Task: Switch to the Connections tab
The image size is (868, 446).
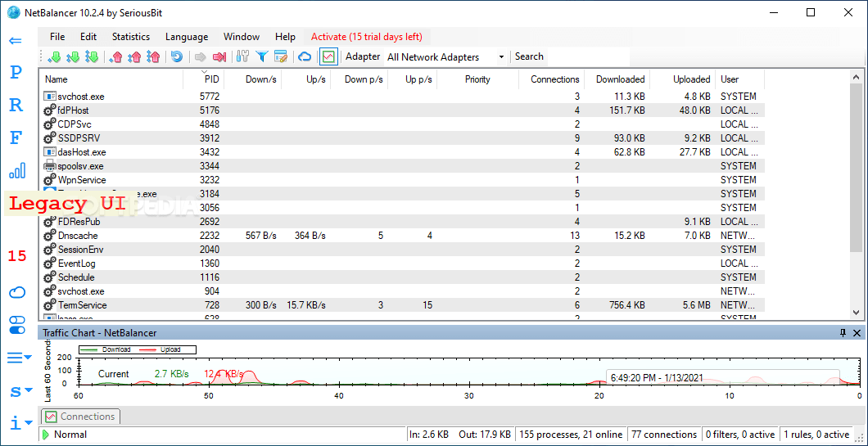Action: point(81,416)
